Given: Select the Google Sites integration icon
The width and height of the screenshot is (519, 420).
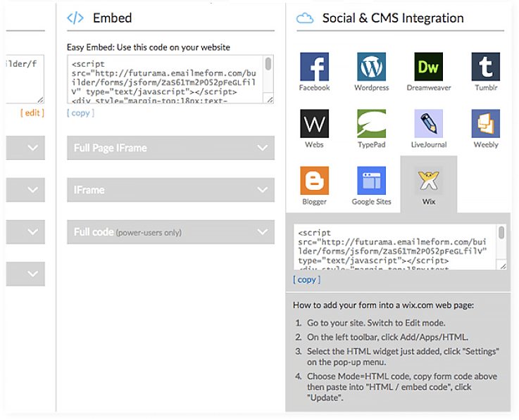Looking at the screenshot, I should 371,181.
